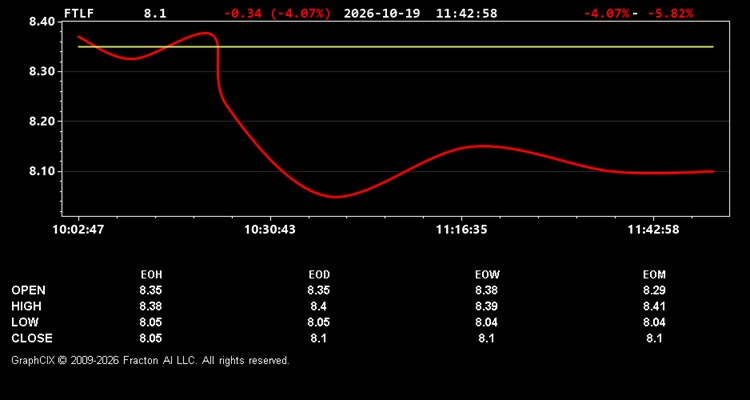
Task: Select the -5.82% range value
Action: tap(670, 13)
